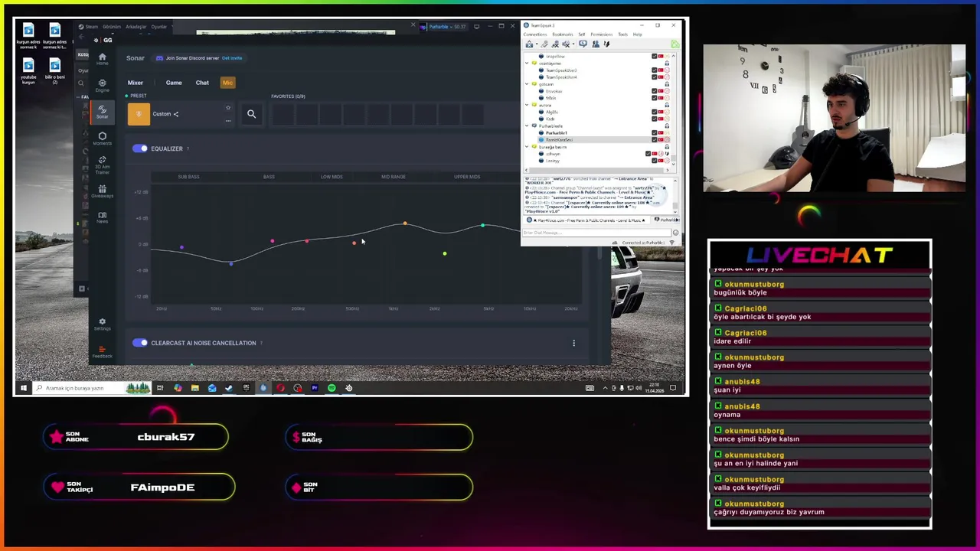This screenshot has width=980, height=551.
Task: Open Premiere Pro from the taskbar
Action: (x=314, y=388)
